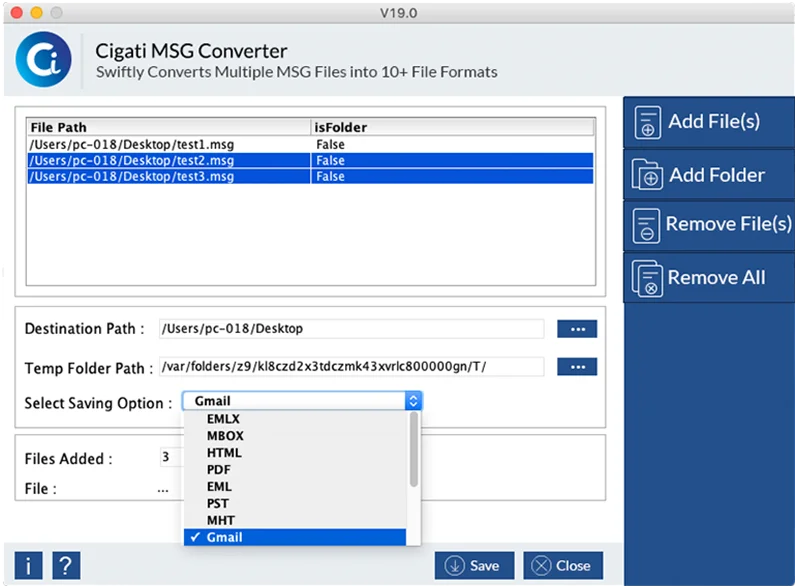This screenshot has height=588, width=797.
Task: Click the Add File(s) document icon
Action: click(x=647, y=122)
